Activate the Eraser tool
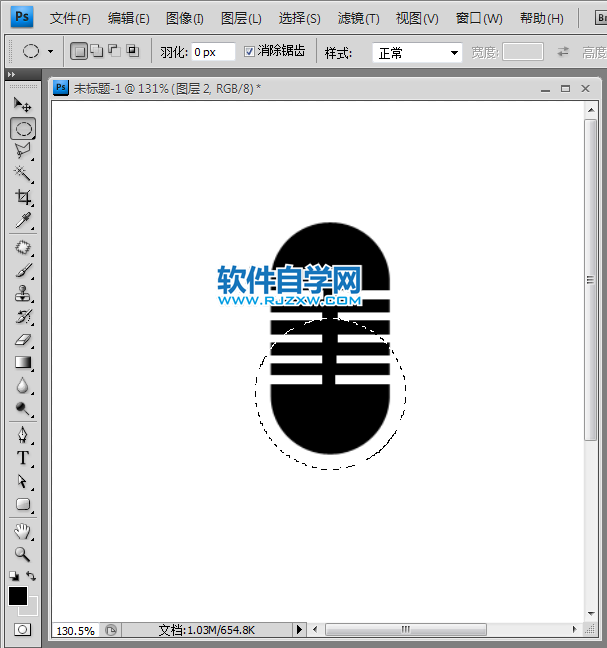Screen dimensions: 607x648 [x=23, y=340]
